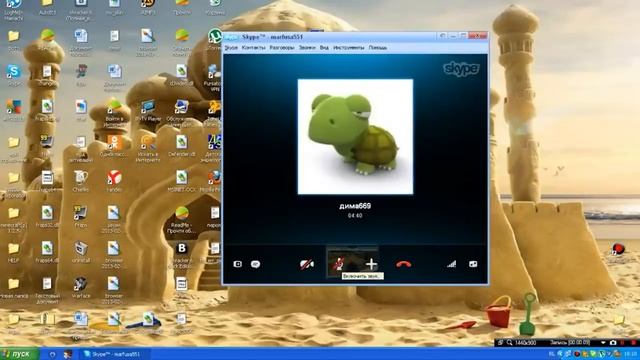The height and width of the screenshot is (360, 640).
Task: Open the Текстовый документ file on desktop
Action: pos(47,284)
